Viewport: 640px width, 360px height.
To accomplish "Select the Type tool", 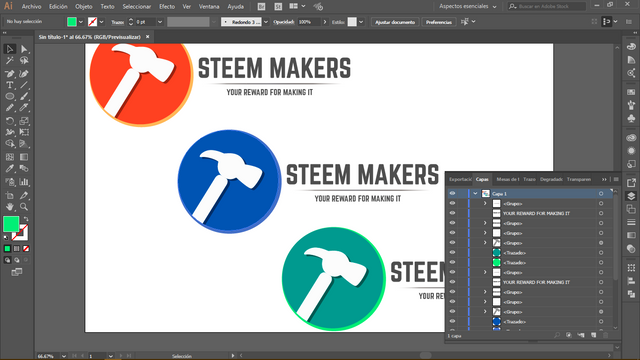I will tap(10, 85).
